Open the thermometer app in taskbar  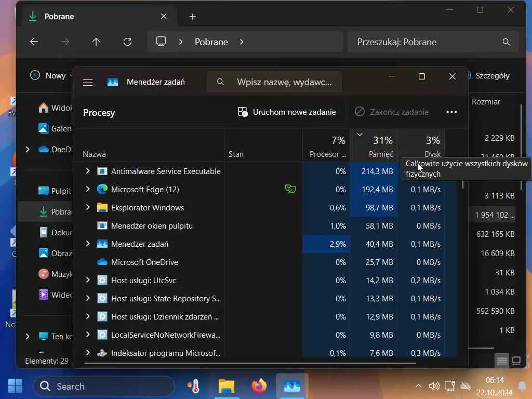click(194, 386)
